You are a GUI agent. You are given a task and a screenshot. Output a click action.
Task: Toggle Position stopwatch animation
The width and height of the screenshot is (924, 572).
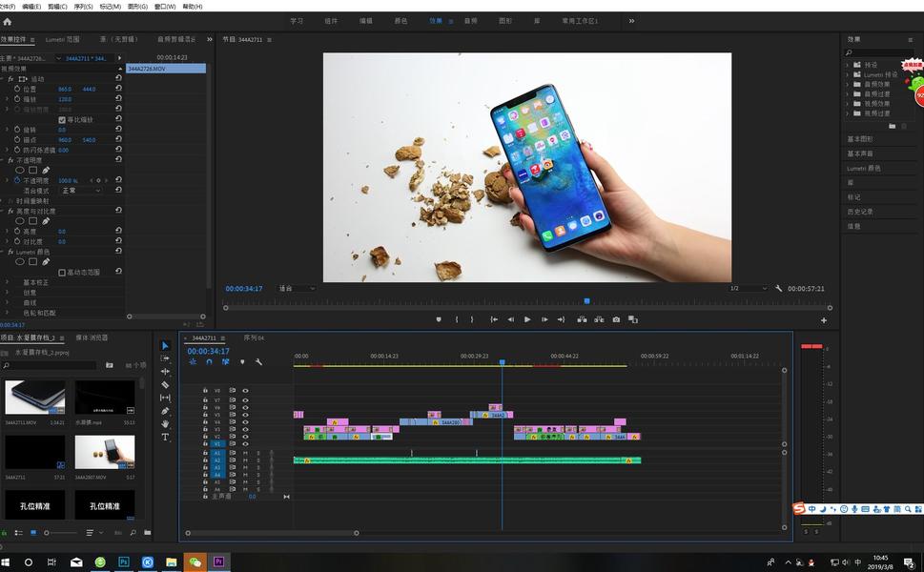(x=17, y=89)
